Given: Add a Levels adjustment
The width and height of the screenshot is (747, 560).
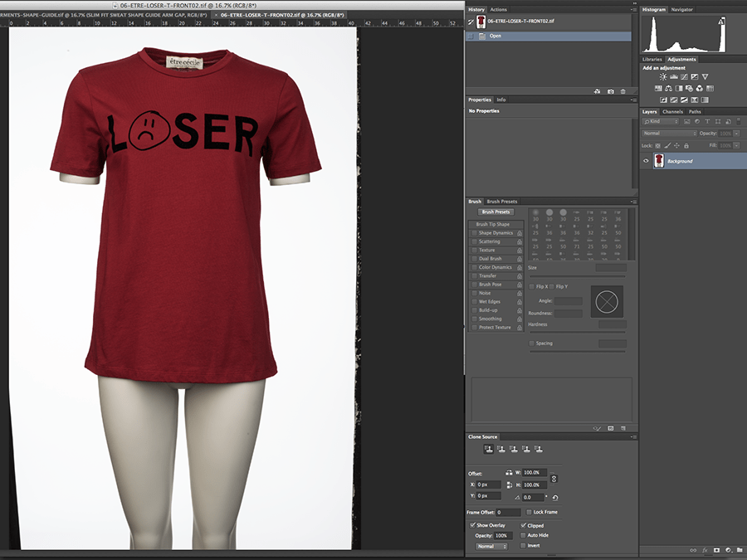Looking at the screenshot, I should (x=673, y=76).
